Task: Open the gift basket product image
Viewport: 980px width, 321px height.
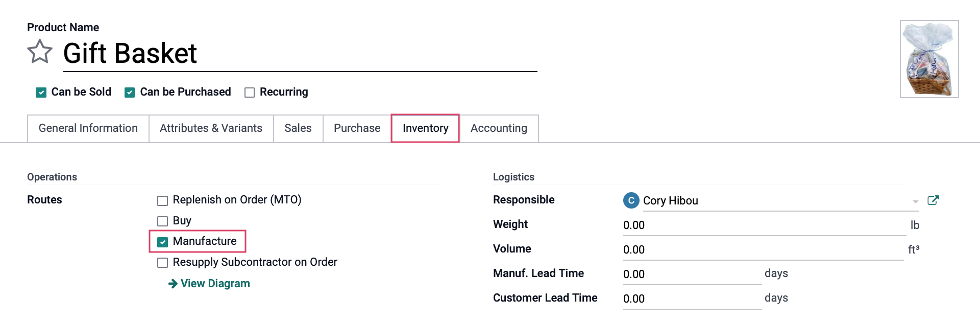Action: (929, 59)
